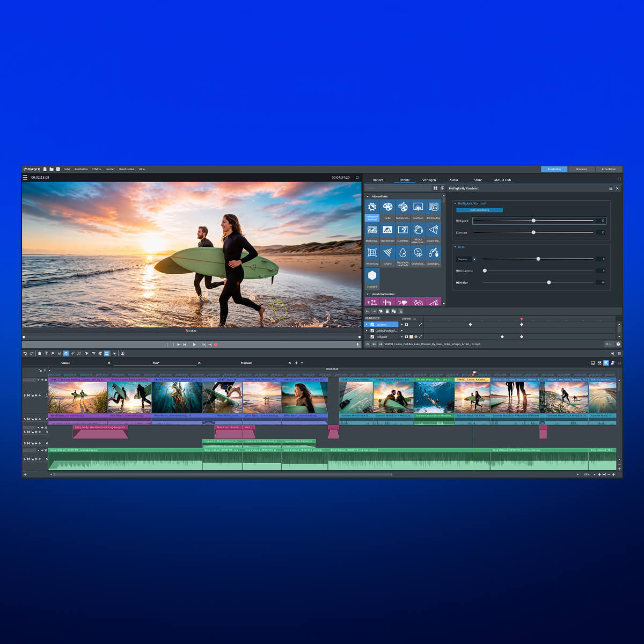Toggle Mute M on track 1
Screen dimensions: 644x644
point(27,396)
